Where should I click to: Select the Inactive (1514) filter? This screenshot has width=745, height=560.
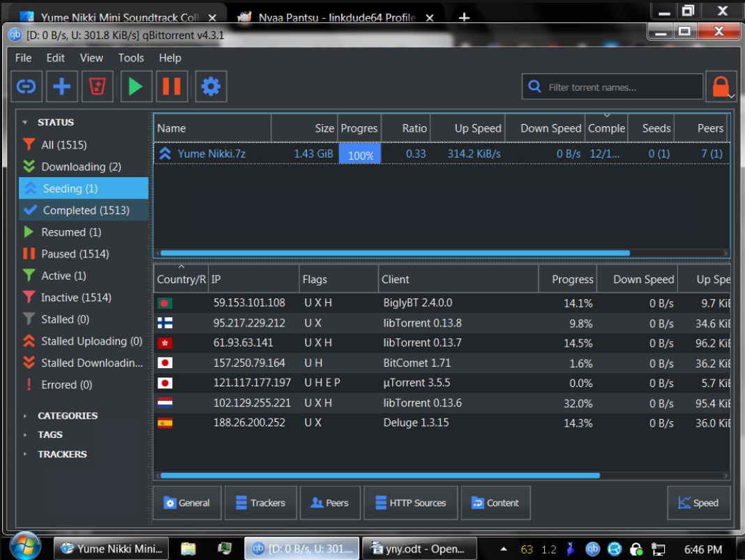84,298
